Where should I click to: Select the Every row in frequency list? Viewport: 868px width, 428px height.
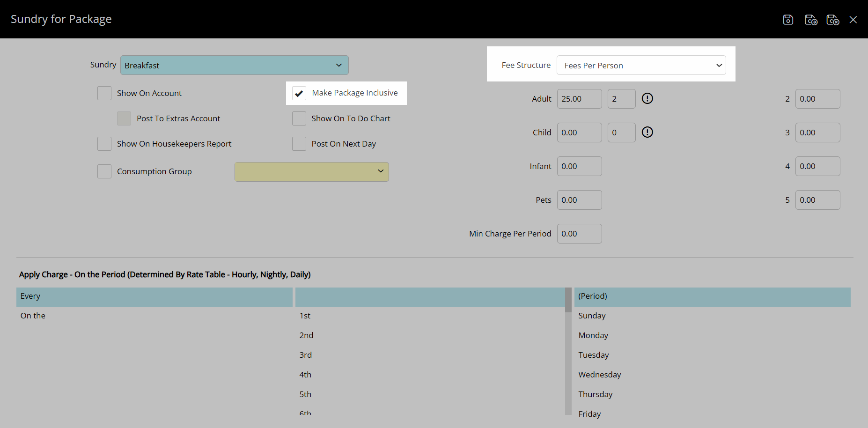pyautogui.click(x=154, y=296)
